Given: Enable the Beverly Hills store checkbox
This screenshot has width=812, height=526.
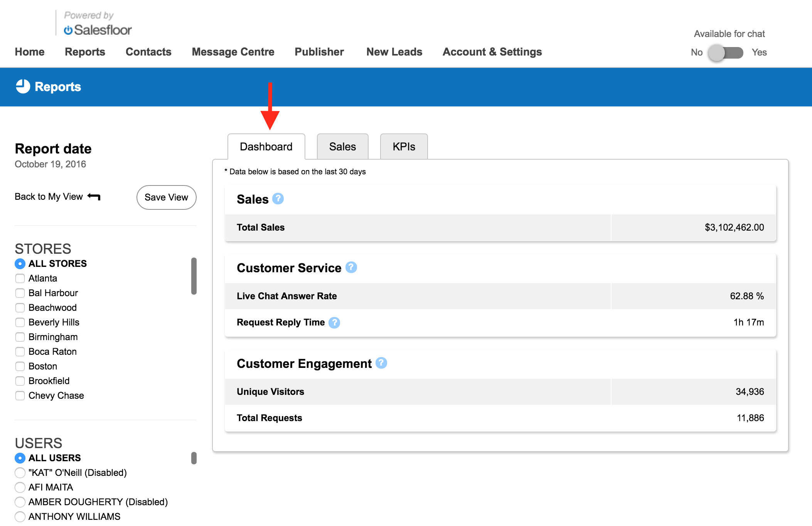Looking at the screenshot, I should tap(20, 322).
